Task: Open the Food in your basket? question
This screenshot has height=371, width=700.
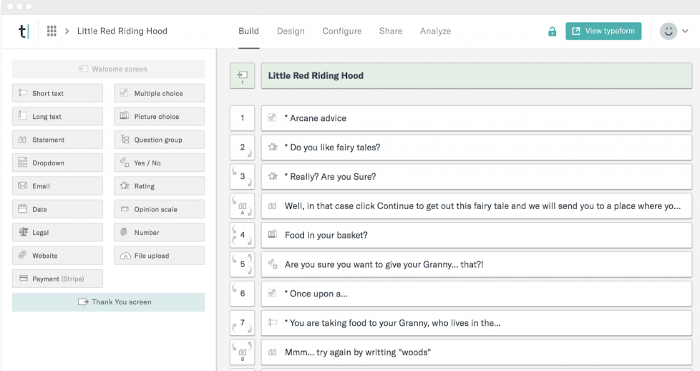Action: click(476, 235)
